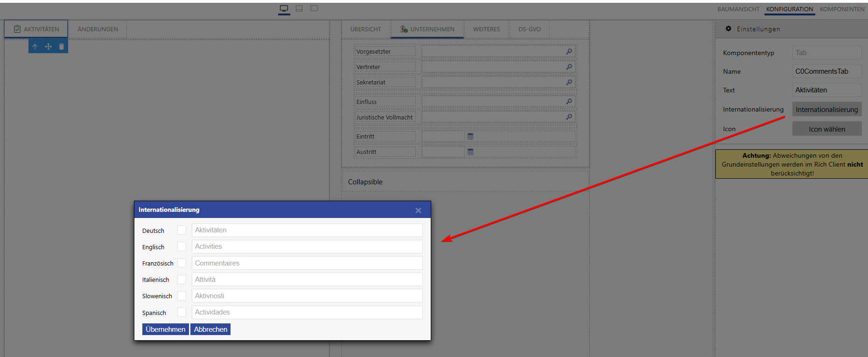Image resolution: width=868 pixels, height=357 pixels.
Task: Click the move handle icon
Action: coord(48,47)
